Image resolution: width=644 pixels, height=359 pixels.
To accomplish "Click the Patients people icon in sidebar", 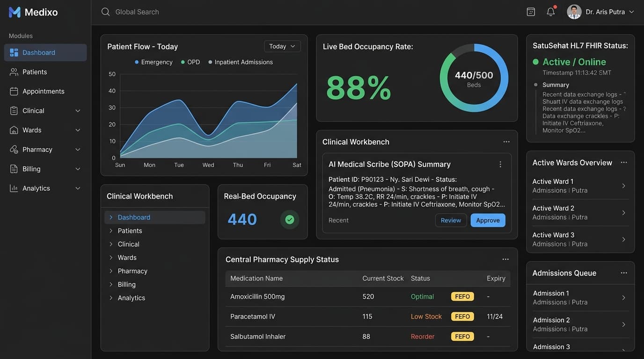I will coord(14,72).
